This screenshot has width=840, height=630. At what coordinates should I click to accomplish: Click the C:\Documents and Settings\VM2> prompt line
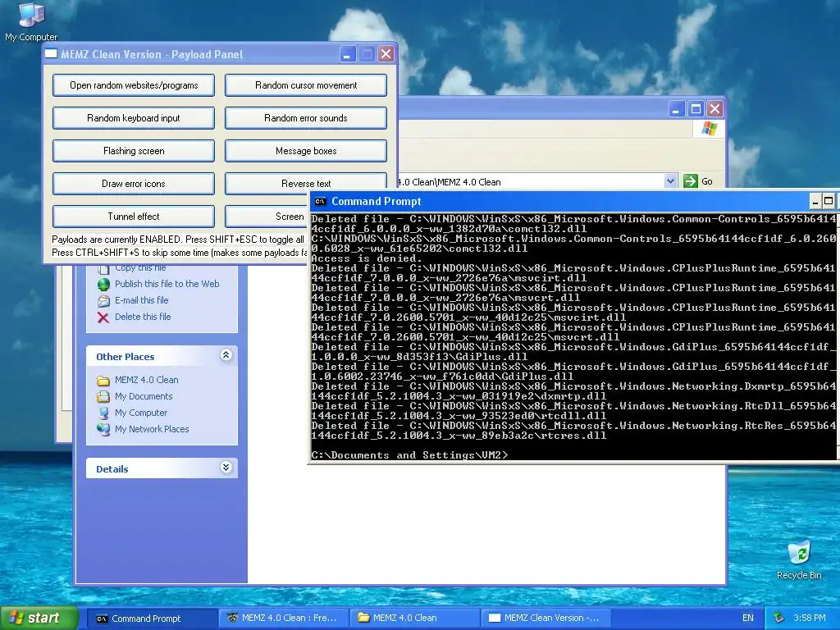tap(409, 454)
